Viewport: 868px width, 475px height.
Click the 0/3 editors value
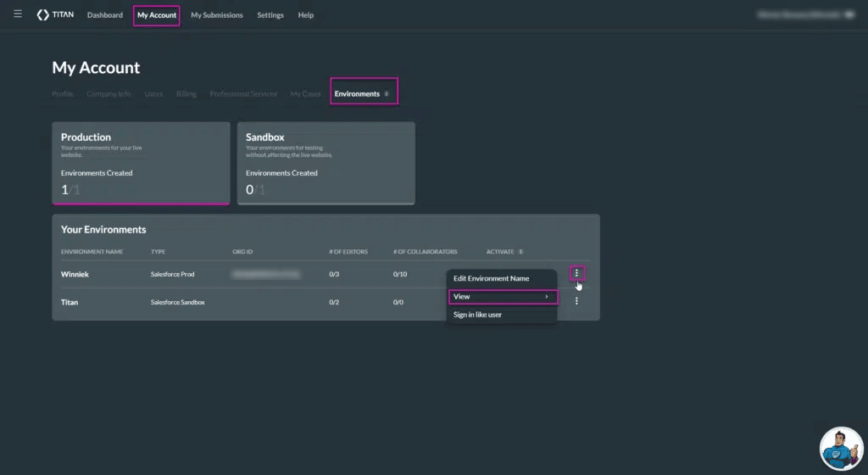click(x=334, y=274)
